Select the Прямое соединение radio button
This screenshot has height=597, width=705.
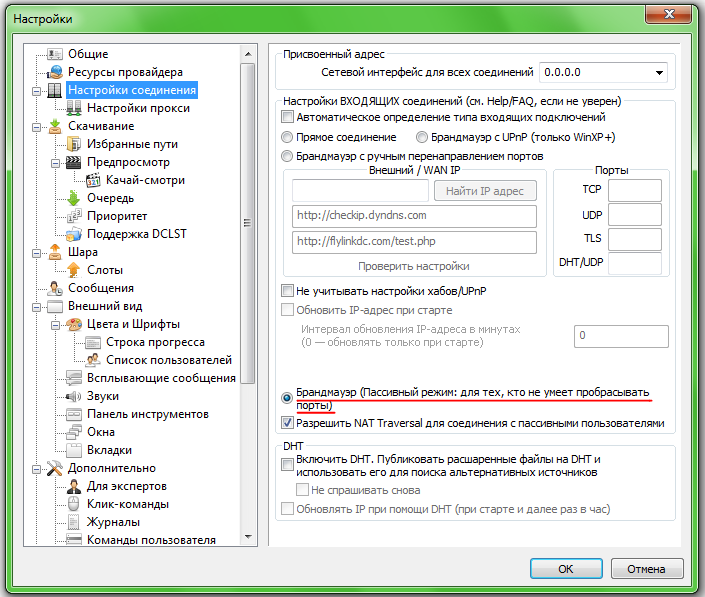click(x=288, y=137)
